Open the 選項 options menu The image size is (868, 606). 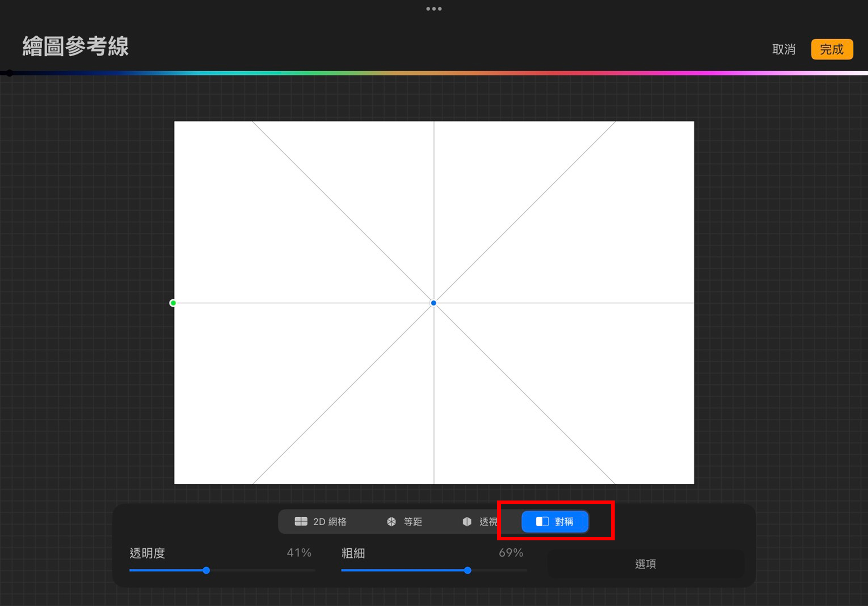point(645,564)
